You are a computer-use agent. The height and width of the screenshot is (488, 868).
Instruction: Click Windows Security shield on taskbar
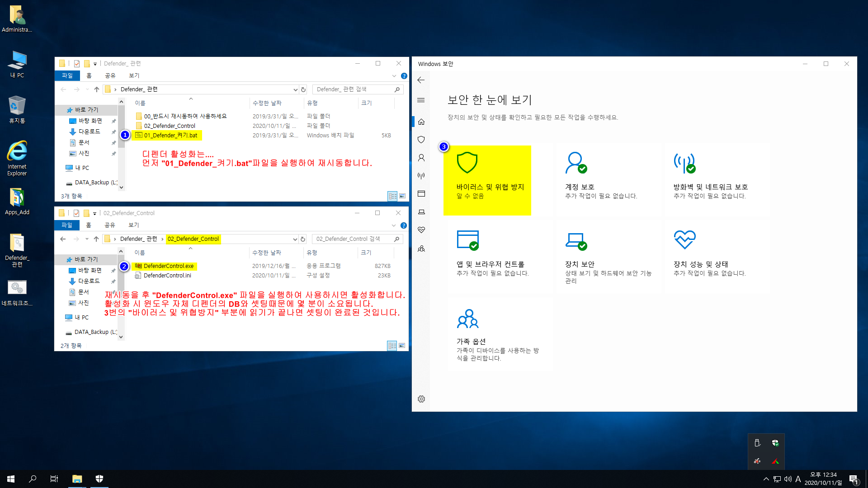pyautogui.click(x=99, y=479)
